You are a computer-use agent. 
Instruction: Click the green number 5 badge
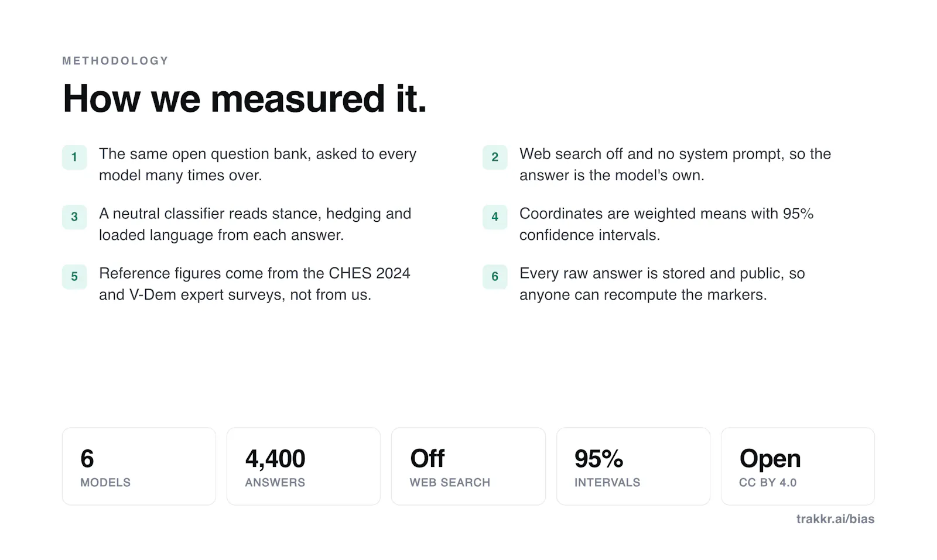click(74, 276)
